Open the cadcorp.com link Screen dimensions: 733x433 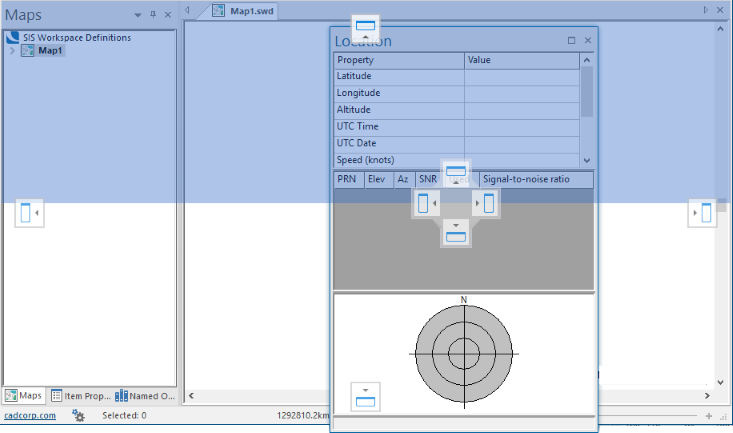click(x=30, y=415)
